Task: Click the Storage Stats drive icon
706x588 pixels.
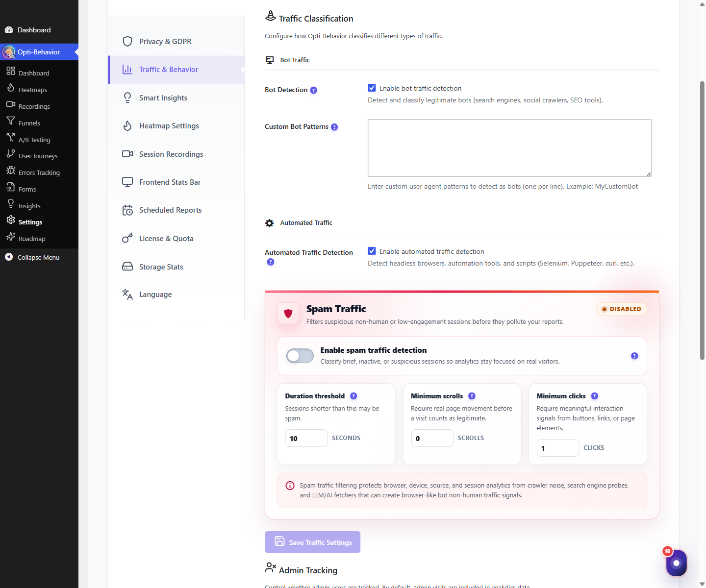Action: 127,267
